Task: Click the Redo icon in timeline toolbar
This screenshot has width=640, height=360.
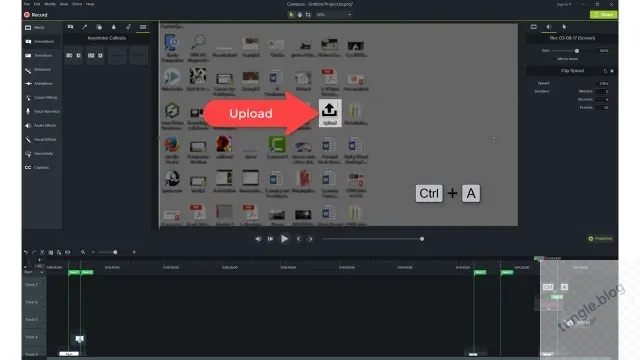Action: (x=34, y=253)
